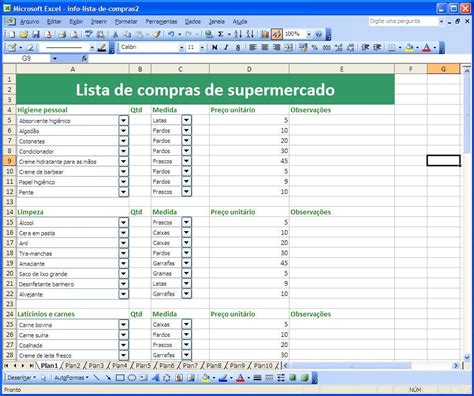This screenshot has width=474, height=396.
Task: Click the Increase Indent icon
Action: tap(377, 48)
